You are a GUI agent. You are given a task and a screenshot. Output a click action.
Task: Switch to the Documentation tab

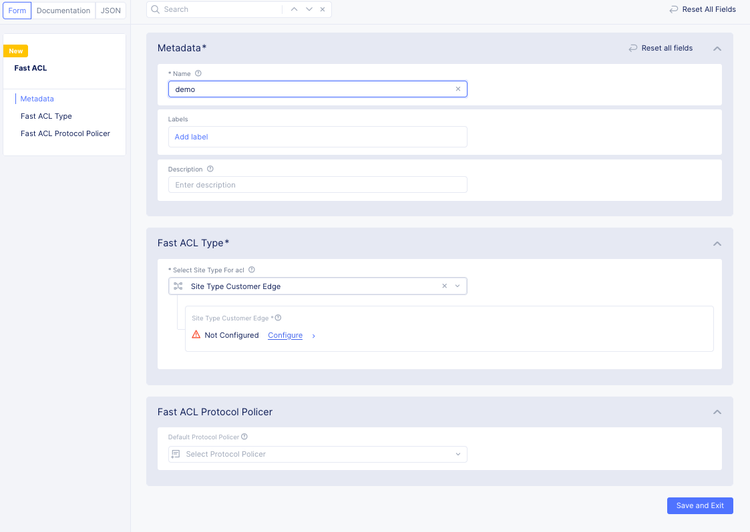[64, 11]
